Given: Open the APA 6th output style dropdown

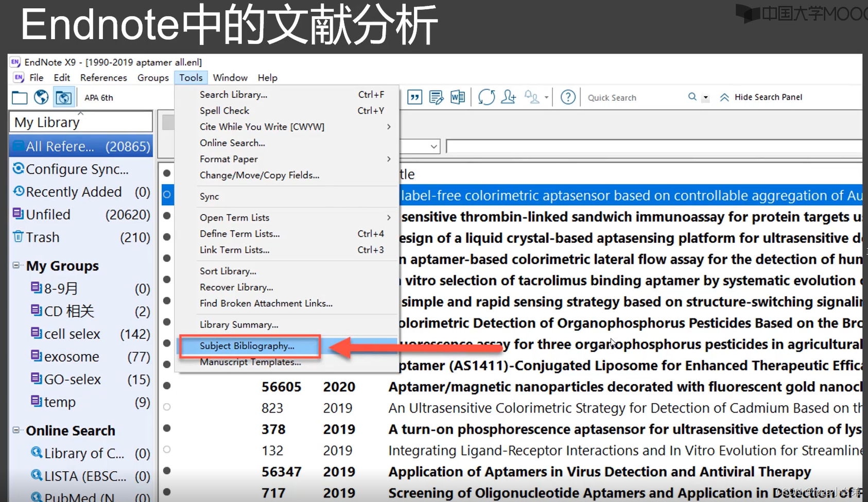Looking at the screenshot, I should coord(99,98).
